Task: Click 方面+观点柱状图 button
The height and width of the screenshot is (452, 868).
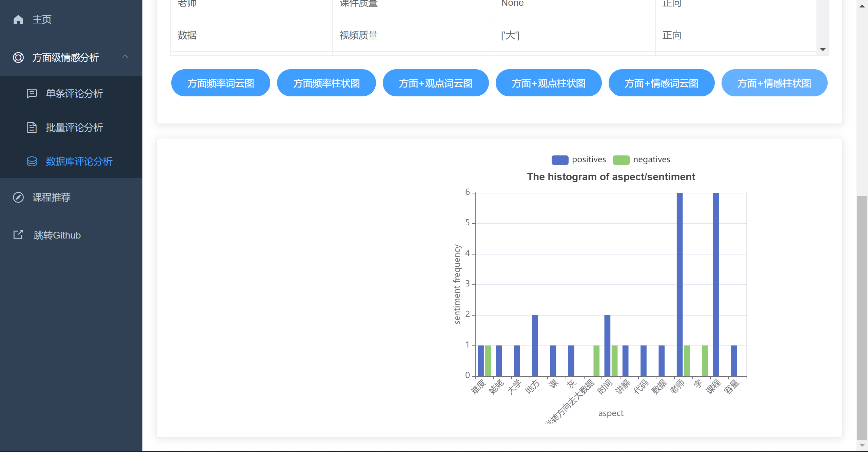Action: [548, 83]
